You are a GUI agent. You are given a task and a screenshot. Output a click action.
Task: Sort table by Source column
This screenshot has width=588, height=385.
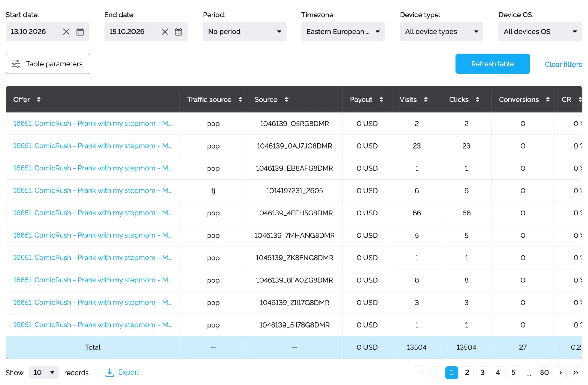[x=287, y=99]
